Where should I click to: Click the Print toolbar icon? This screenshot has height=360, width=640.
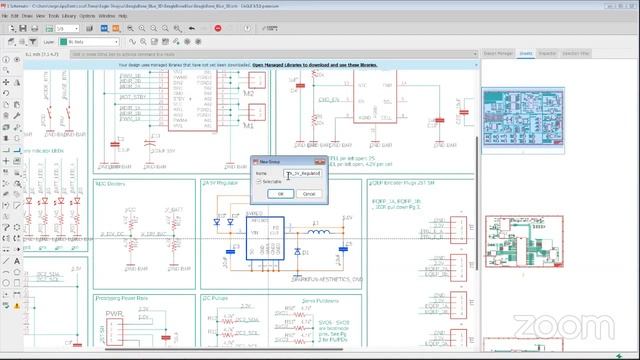35,28
